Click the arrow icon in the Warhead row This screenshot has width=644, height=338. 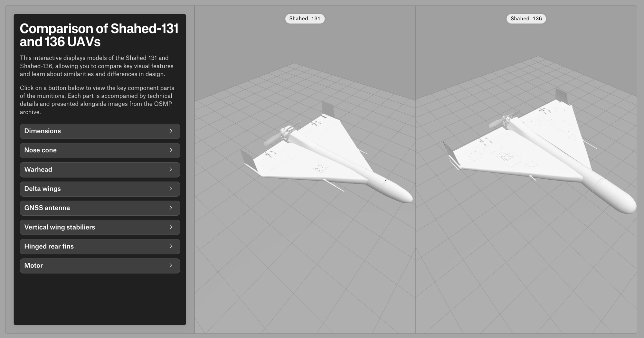click(171, 170)
